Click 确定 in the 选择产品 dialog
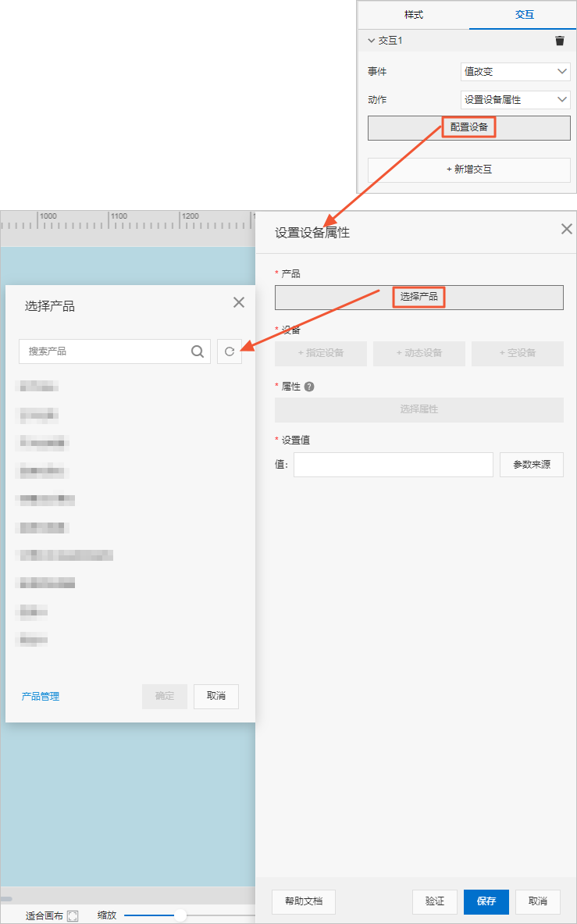Image resolution: width=577 pixels, height=924 pixels. (165, 696)
